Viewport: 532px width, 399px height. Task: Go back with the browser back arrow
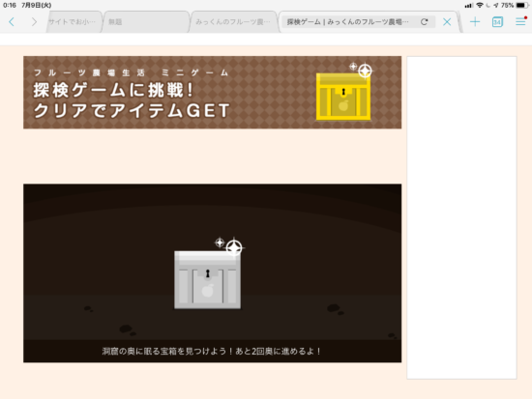pos(12,22)
